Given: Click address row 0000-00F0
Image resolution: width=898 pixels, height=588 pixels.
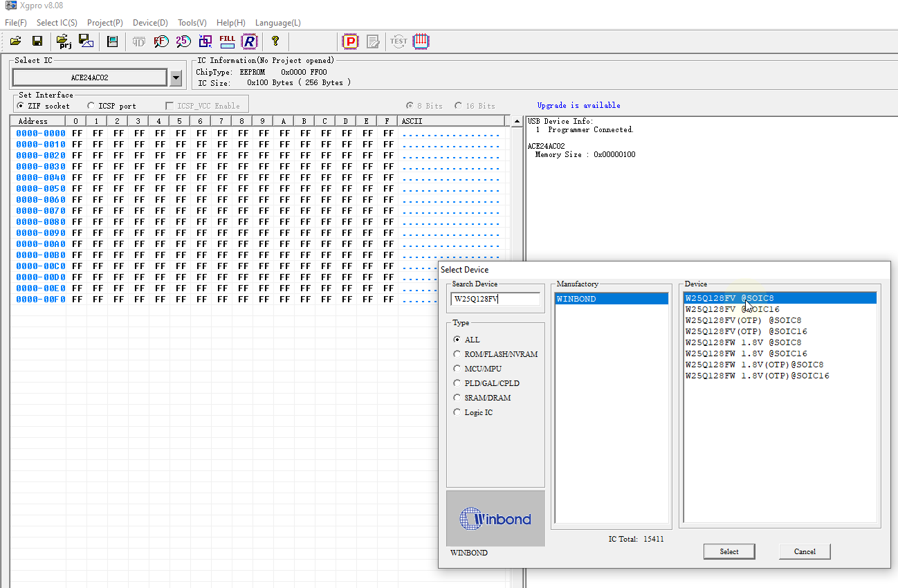Looking at the screenshot, I should (41, 300).
